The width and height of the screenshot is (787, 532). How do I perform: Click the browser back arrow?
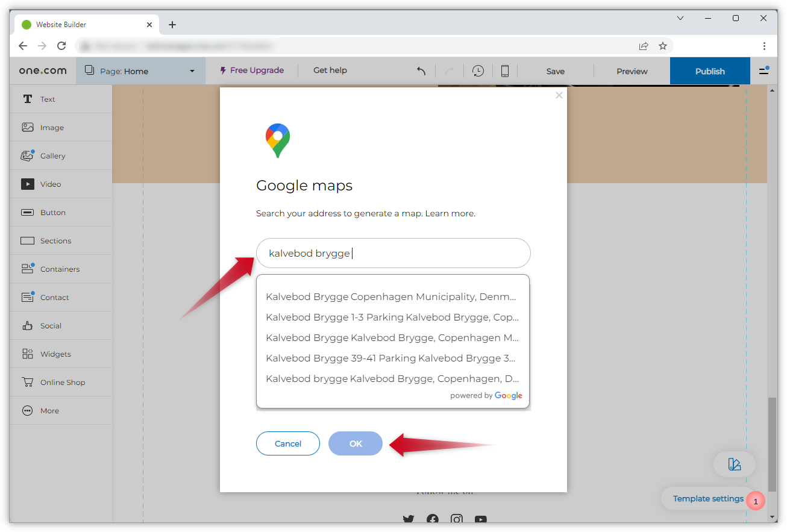click(x=23, y=46)
